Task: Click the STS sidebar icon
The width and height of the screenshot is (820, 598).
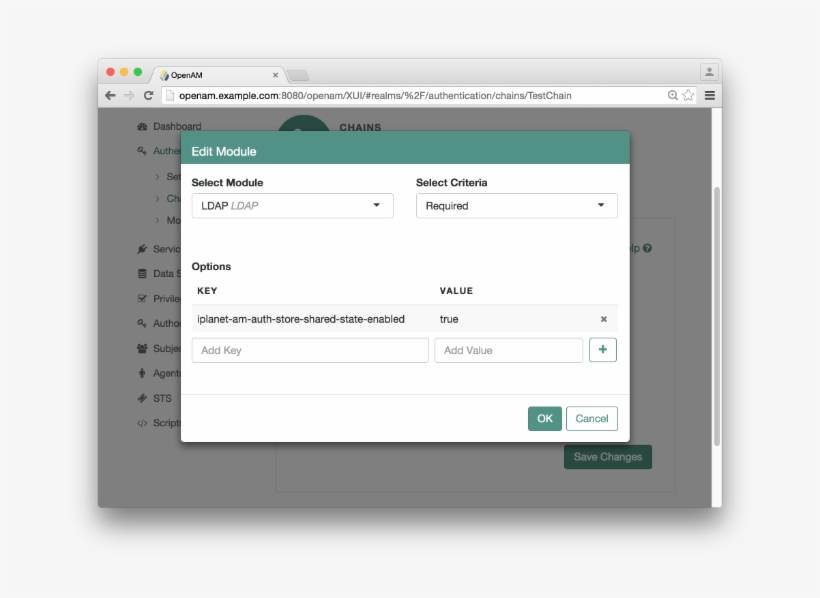Action: (141, 397)
